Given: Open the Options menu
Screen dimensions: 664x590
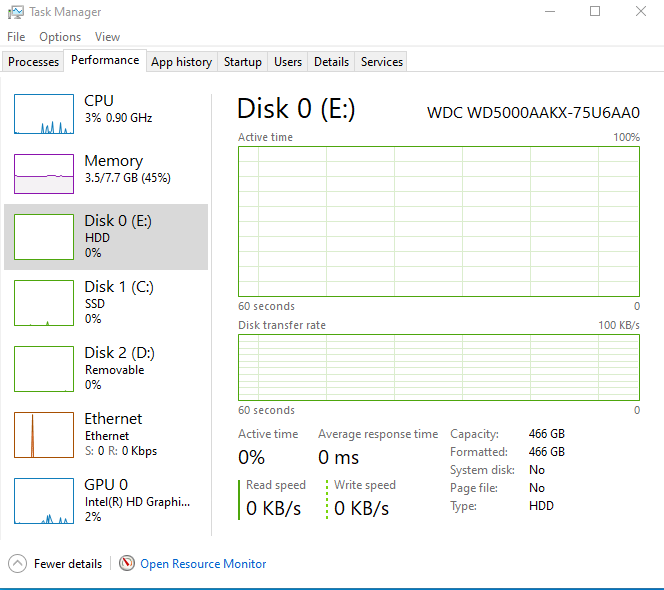Looking at the screenshot, I should (x=60, y=37).
